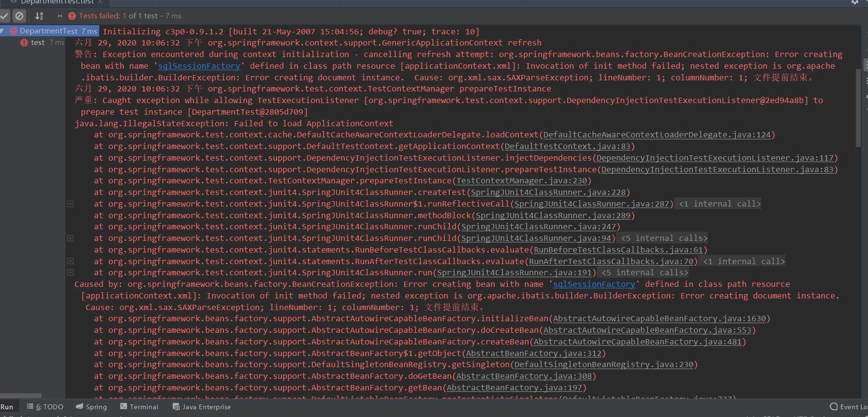Open SpringJUnit4ClassRunner.java:247 link
The image size is (868, 417).
pos(538,226)
